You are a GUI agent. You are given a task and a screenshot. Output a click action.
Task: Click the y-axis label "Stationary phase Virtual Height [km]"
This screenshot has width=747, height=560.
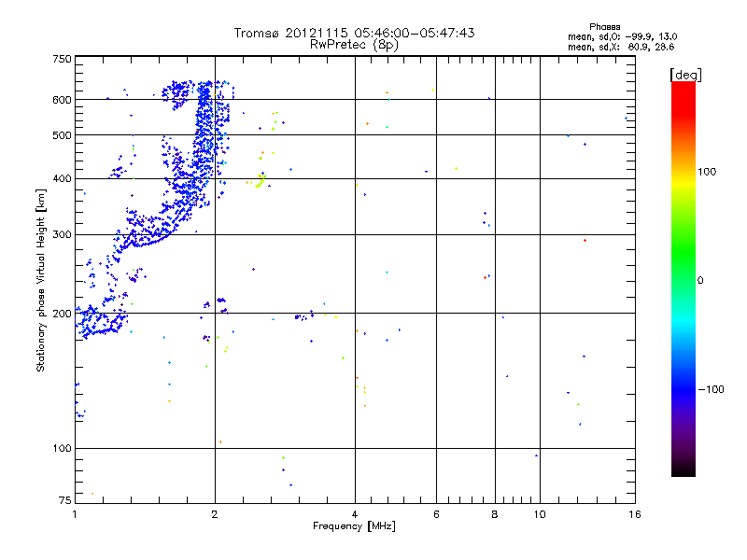click(x=40, y=280)
